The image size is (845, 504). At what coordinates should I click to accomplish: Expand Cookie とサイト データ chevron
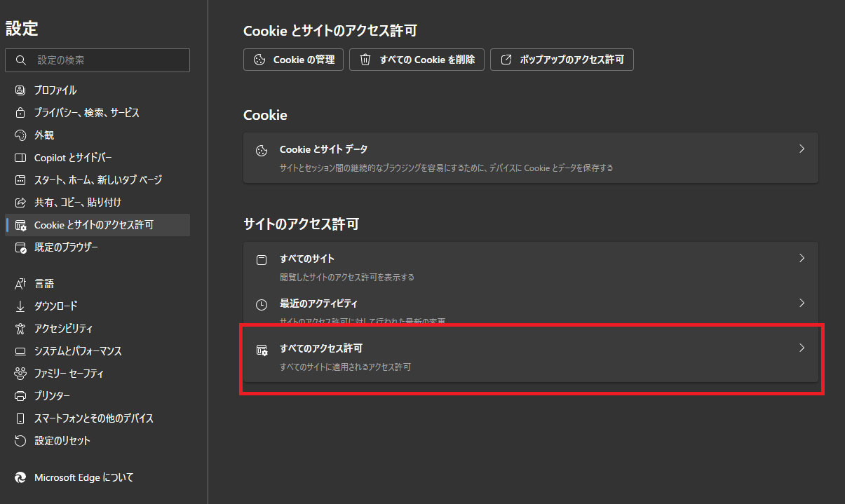[x=802, y=149]
